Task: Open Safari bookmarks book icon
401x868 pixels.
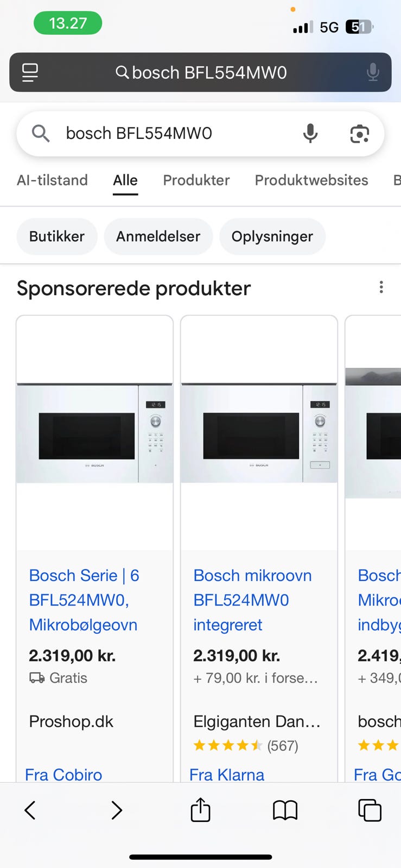Action: 285,810
